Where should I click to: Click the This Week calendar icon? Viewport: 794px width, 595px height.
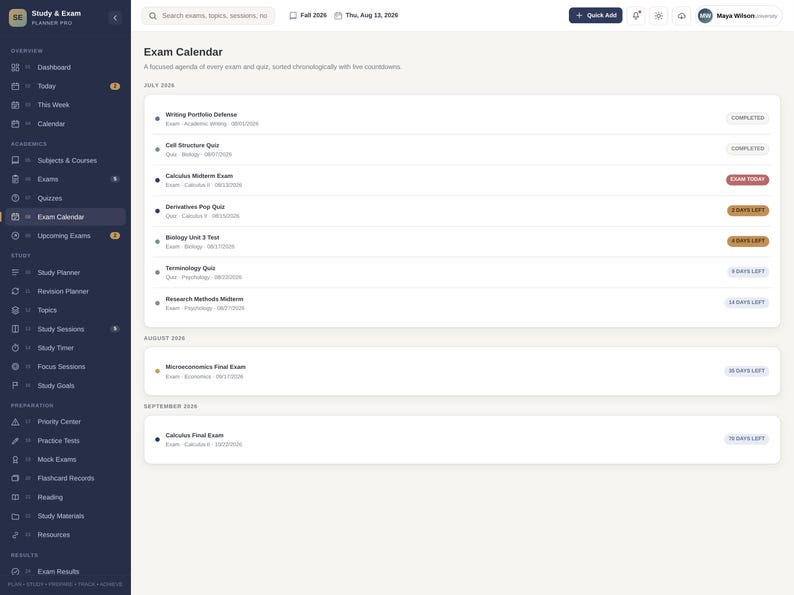click(15, 105)
